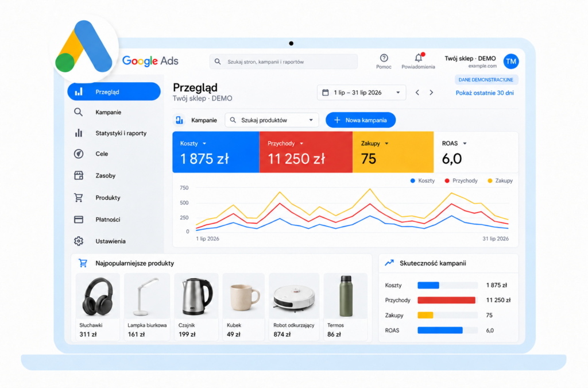588x388 pixels.
Task: Click the Zasoby store icon
Action: [78, 175]
